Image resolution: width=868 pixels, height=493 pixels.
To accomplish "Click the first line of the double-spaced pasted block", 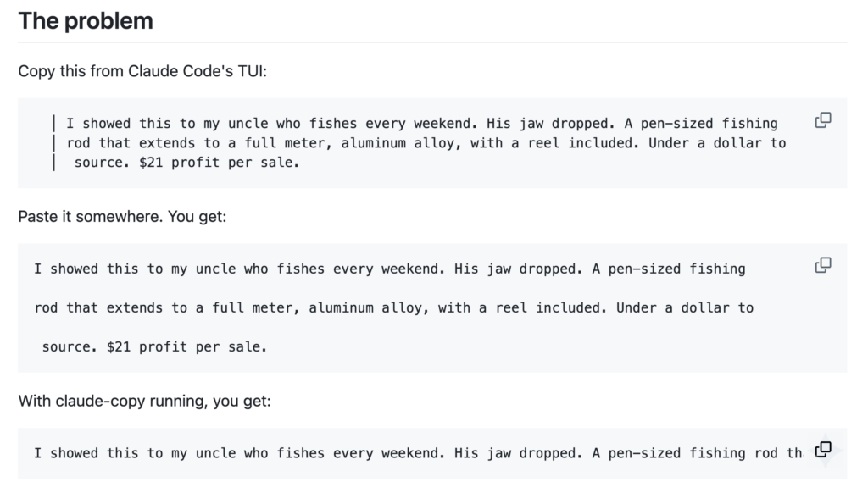I will pyautogui.click(x=389, y=269).
